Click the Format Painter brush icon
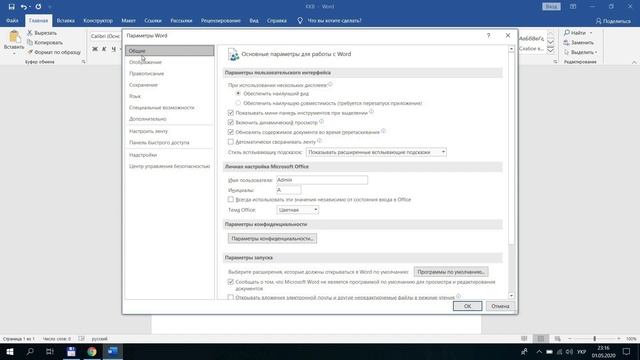The image size is (640, 360). [x=30, y=52]
